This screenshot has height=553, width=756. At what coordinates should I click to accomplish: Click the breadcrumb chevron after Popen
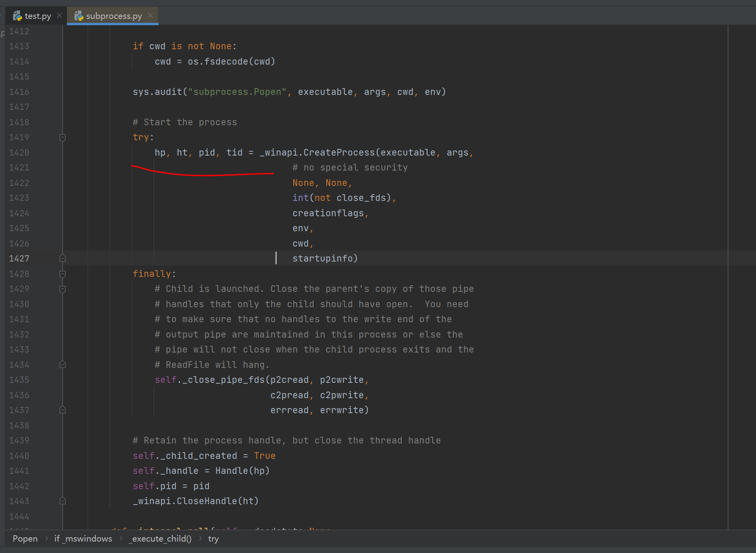46,538
